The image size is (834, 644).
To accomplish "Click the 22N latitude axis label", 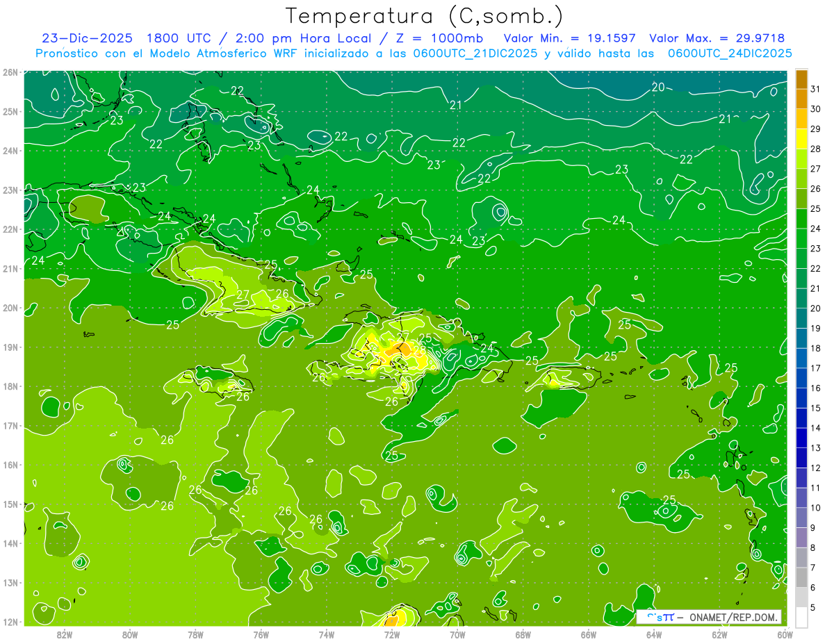I will (10, 229).
